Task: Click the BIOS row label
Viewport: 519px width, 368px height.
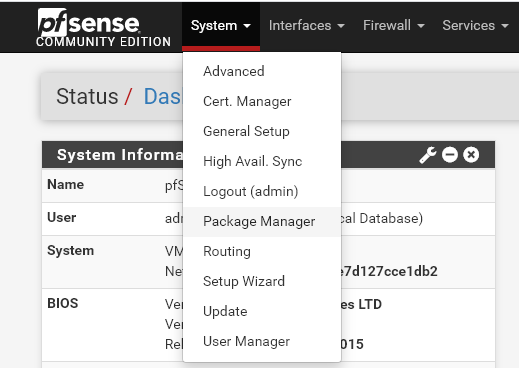Action: [x=63, y=303]
